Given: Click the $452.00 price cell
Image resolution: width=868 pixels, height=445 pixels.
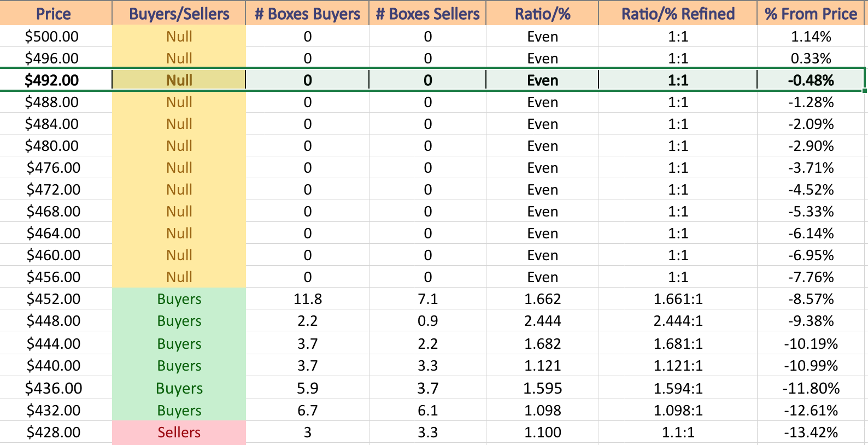Looking at the screenshot, I should [x=56, y=298].
